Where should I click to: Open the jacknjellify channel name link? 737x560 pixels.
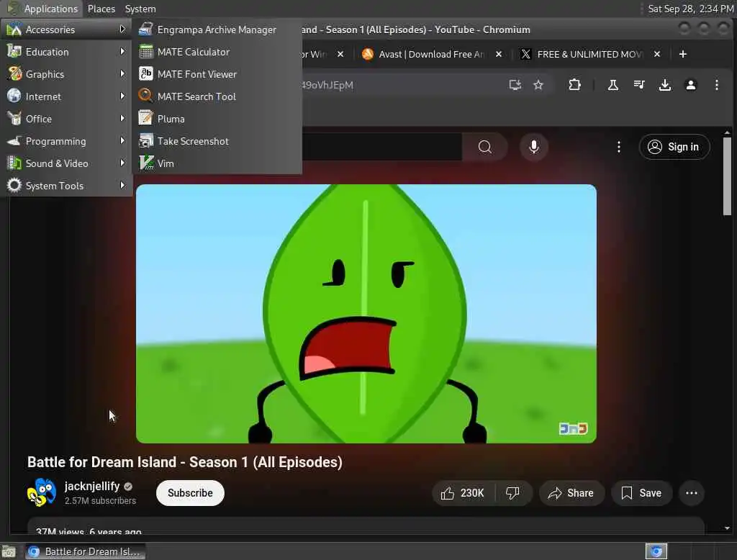pos(92,486)
